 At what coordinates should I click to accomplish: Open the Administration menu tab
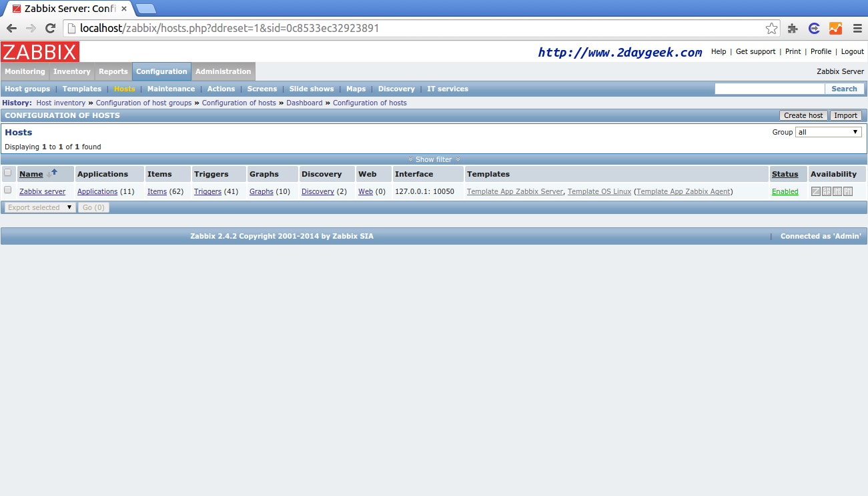click(x=224, y=71)
